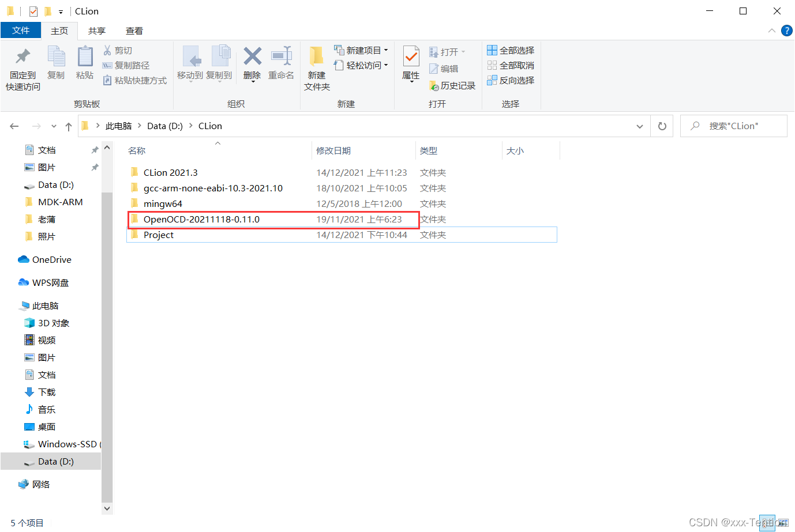Switch to the Home ribbon tab
The width and height of the screenshot is (795, 532).
click(59, 31)
